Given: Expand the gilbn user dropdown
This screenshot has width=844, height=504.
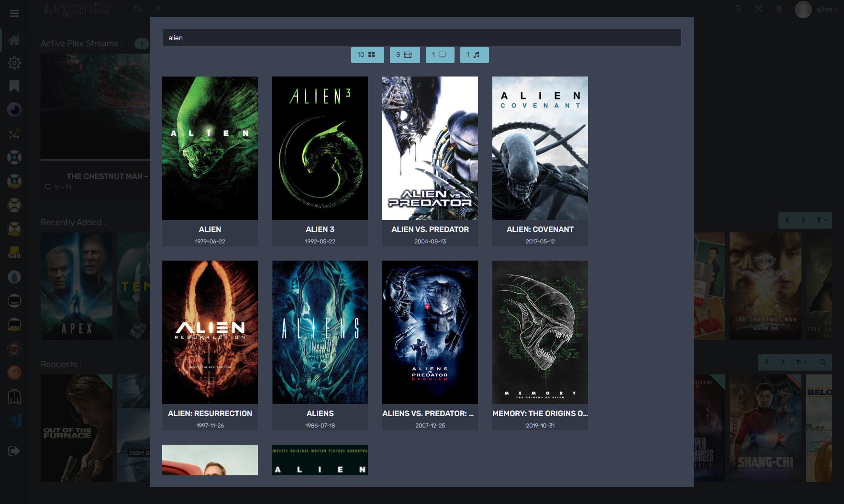Looking at the screenshot, I should (x=826, y=10).
